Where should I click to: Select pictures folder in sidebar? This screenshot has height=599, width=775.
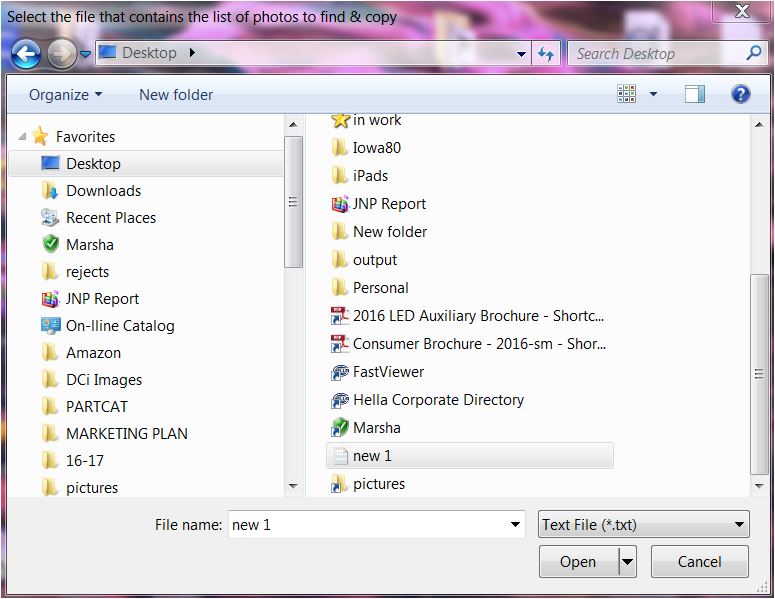point(80,488)
